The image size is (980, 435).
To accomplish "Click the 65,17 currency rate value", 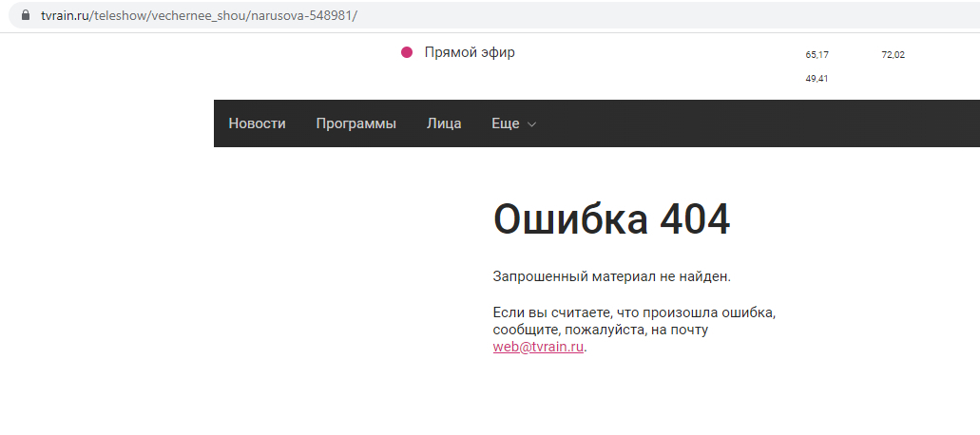I will point(817,55).
